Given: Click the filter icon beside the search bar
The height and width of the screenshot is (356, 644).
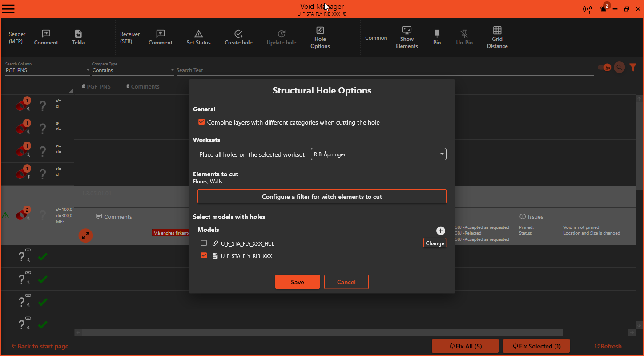Looking at the screenshot, I should coord(633,67).
